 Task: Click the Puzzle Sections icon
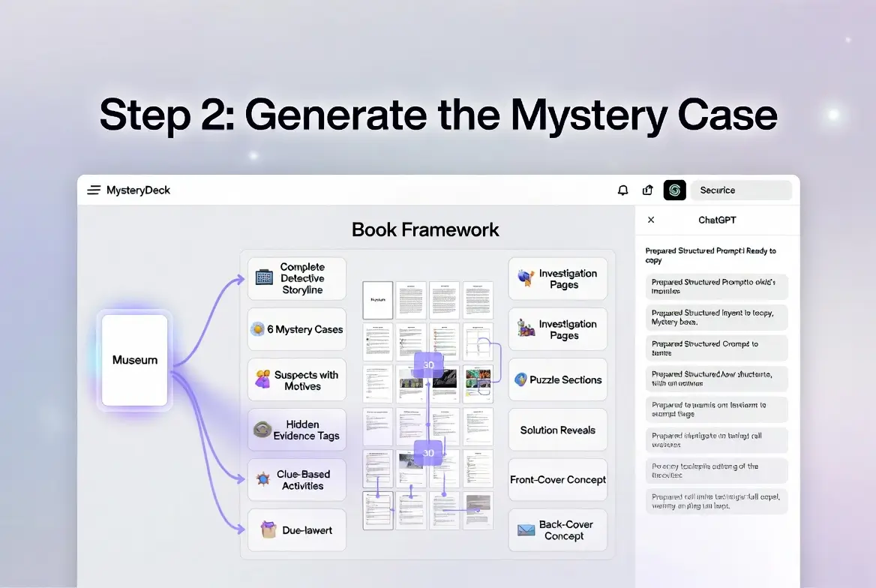click(520, 379)
